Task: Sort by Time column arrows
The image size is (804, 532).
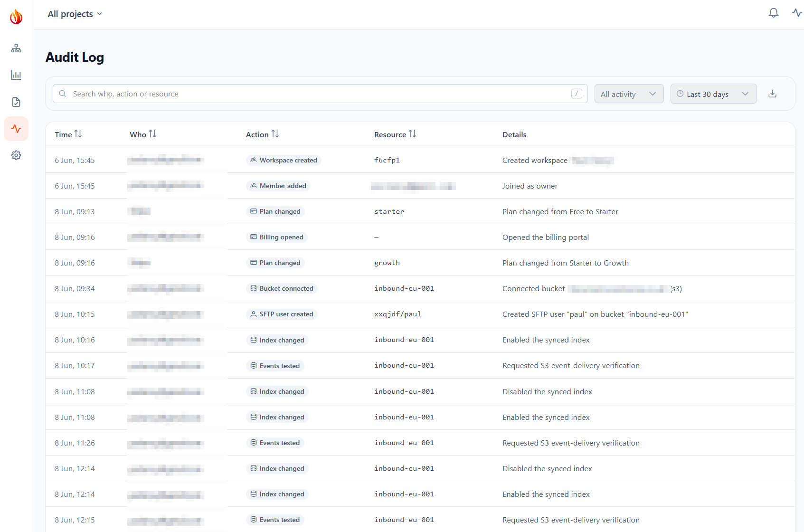Action: tap(78, 134)
